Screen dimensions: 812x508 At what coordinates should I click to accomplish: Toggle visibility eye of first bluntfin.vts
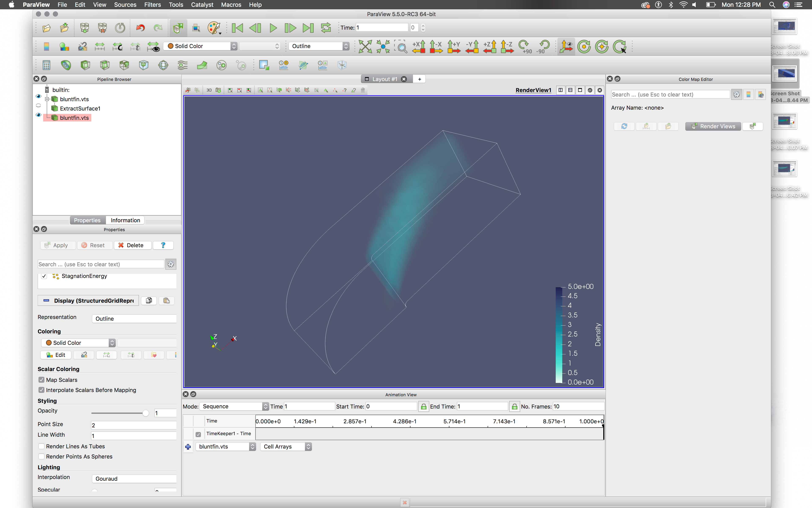tap(38, 97)
